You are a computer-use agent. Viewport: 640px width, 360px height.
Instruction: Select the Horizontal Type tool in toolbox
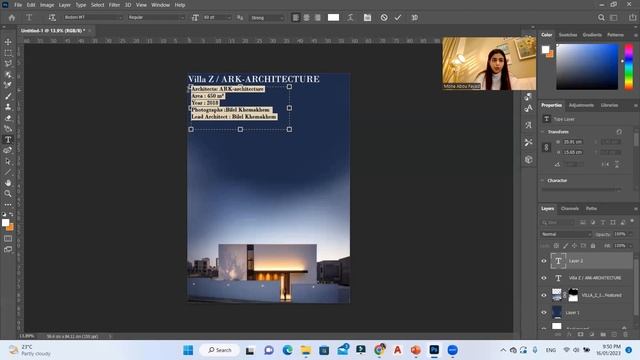click(x=8, y=140)
